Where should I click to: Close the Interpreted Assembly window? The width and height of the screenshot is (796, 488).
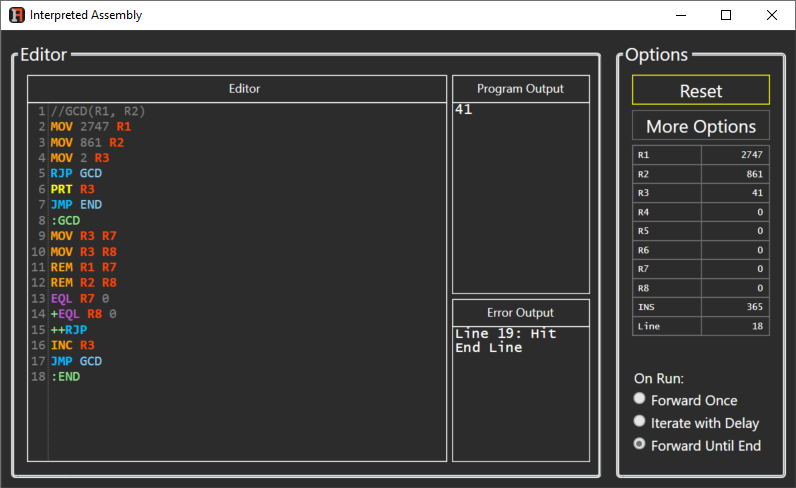772,15
